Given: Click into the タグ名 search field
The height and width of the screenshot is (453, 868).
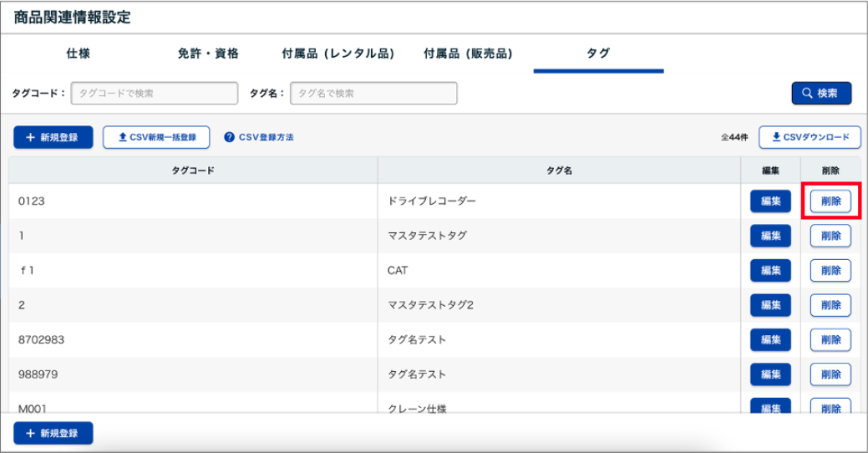Looking at the screenshot, I should 373,94.
